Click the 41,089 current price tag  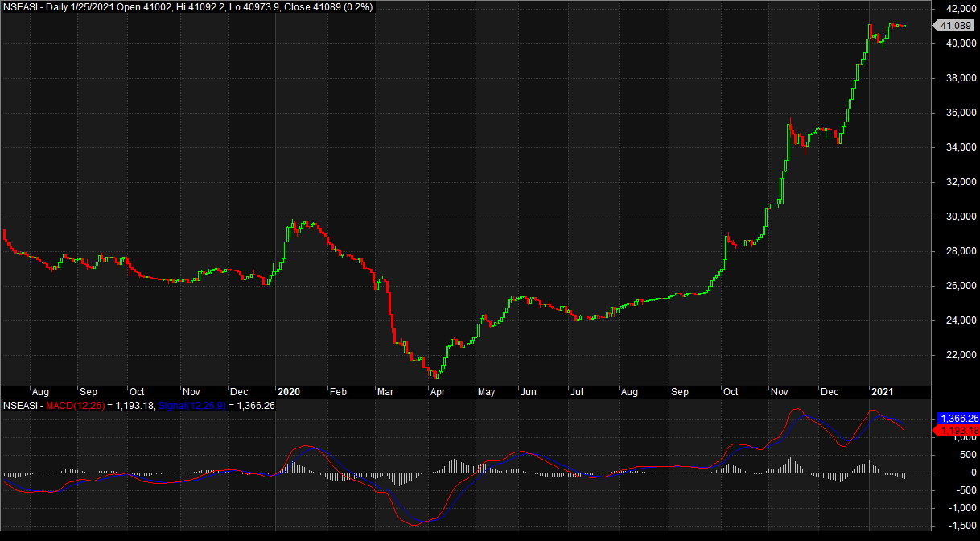coord(954,26)
